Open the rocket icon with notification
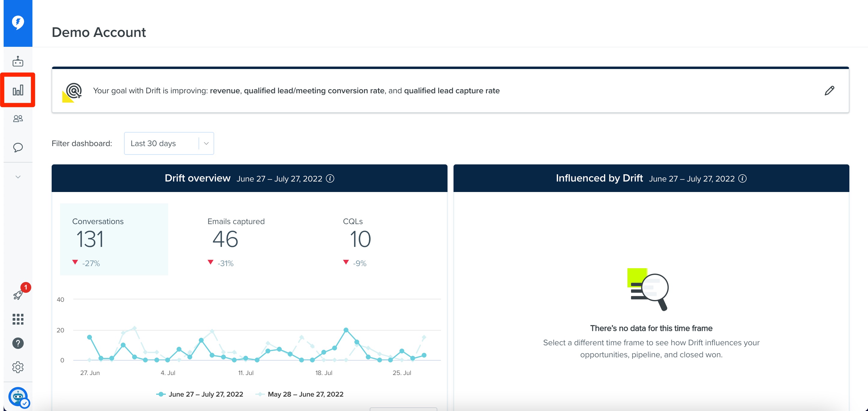The image size is (868, 411). 18,295
